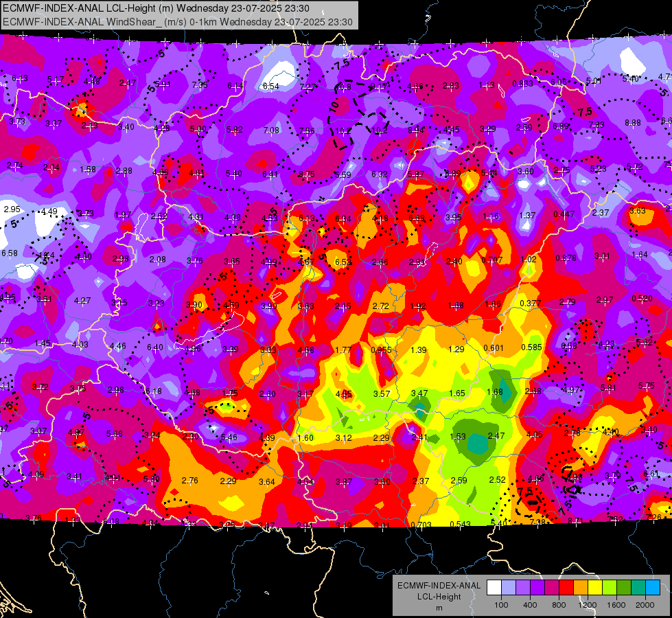Image resolution: width=672 pixels, height=618 pixels.
Task: Click the legend tick label '100'
Action: point(501,605)
